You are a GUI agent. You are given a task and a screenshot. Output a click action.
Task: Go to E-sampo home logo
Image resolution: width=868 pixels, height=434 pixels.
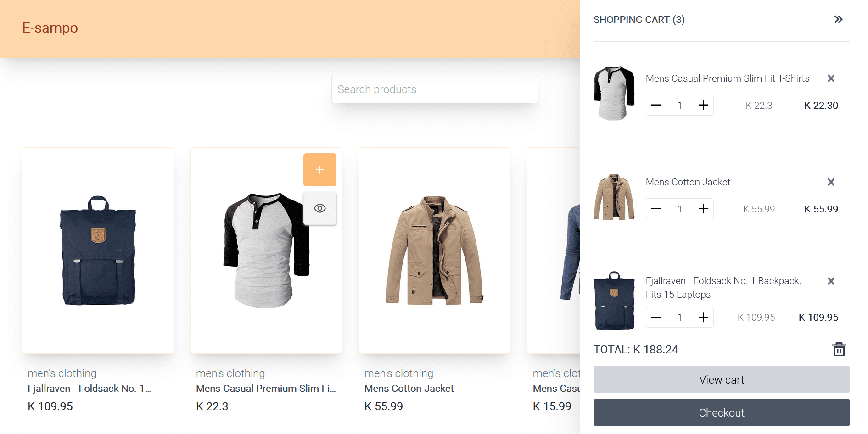[50, 28]
